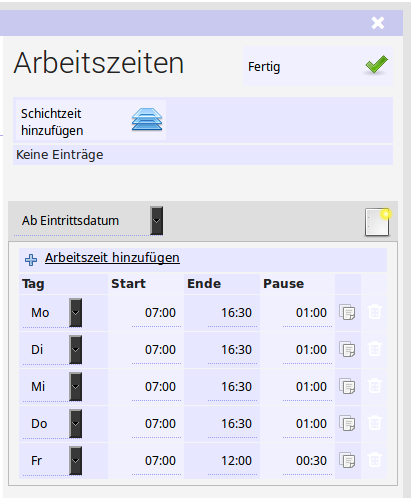The height and width of the screenshot is (498, 415).
Task: Click the blue plus icon for Arbeitszeit
Action: pos(31,260)
